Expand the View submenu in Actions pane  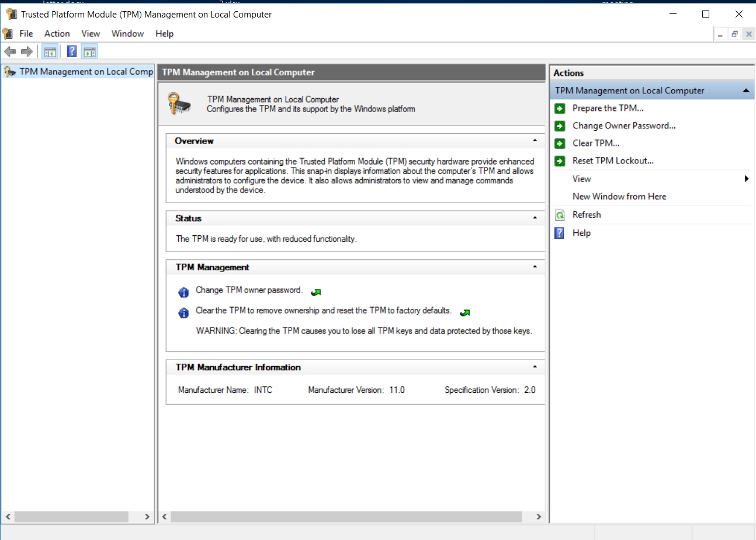pyautogui.click(x=746, y=179)
